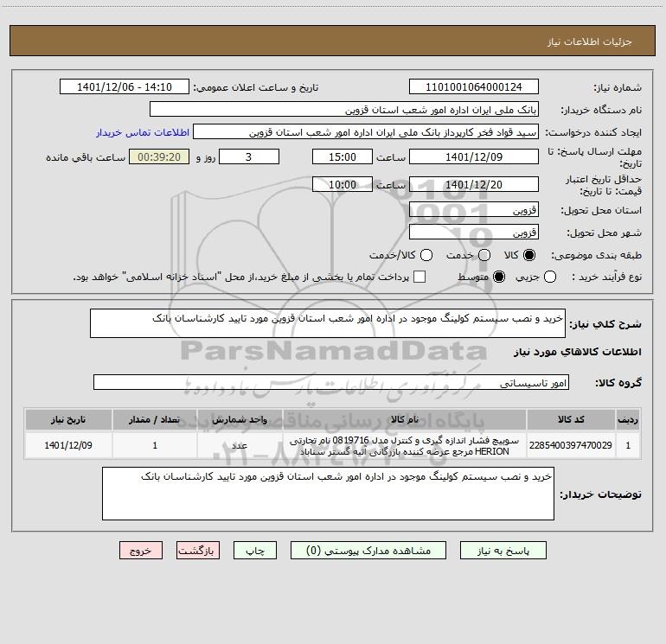This screenshot has width=666, height=644.
Task: Click the خروج exit button
Action: (x=141, y=550)
